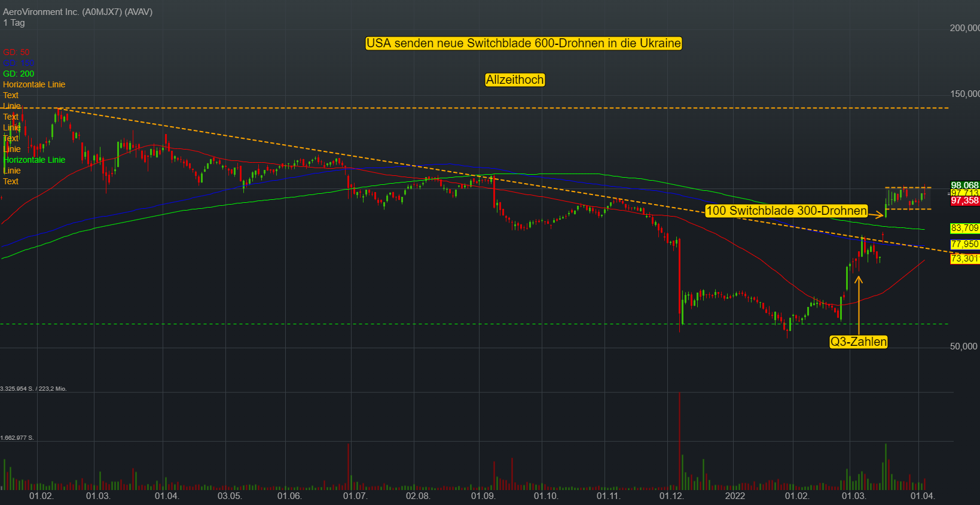
Task: Click the '3.325.954 S. / 223,2 Mio.' volume label
Action: pos(33,389)
